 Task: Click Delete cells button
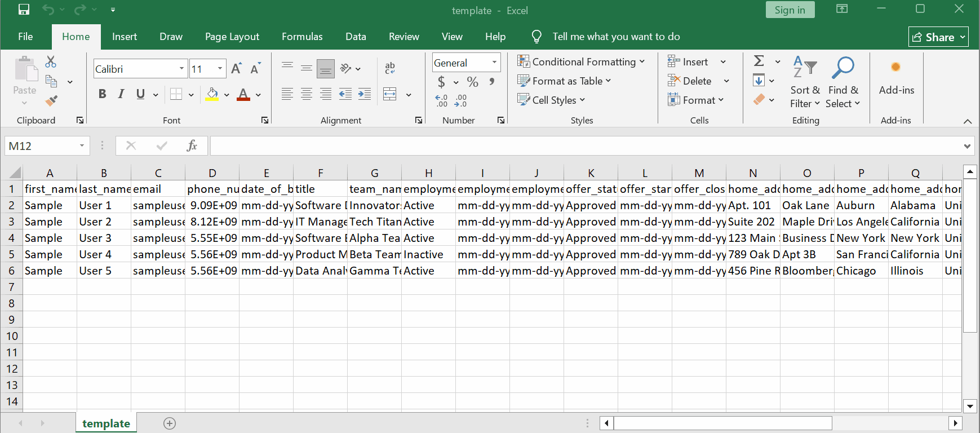[690, 81]
